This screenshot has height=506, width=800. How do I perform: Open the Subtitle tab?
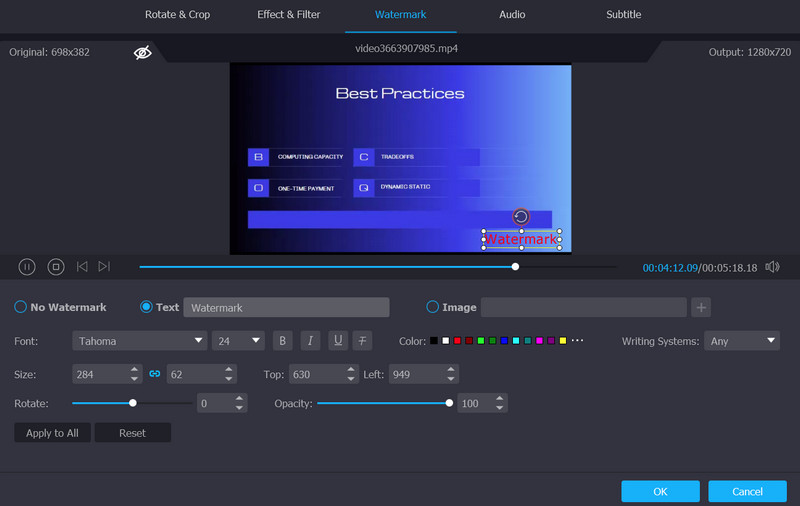point(623,15)
